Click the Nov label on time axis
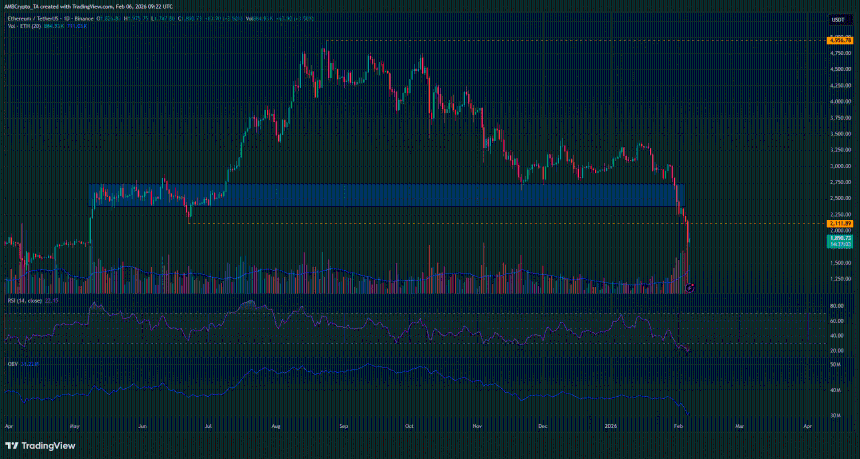 click(x=477, y=426)
